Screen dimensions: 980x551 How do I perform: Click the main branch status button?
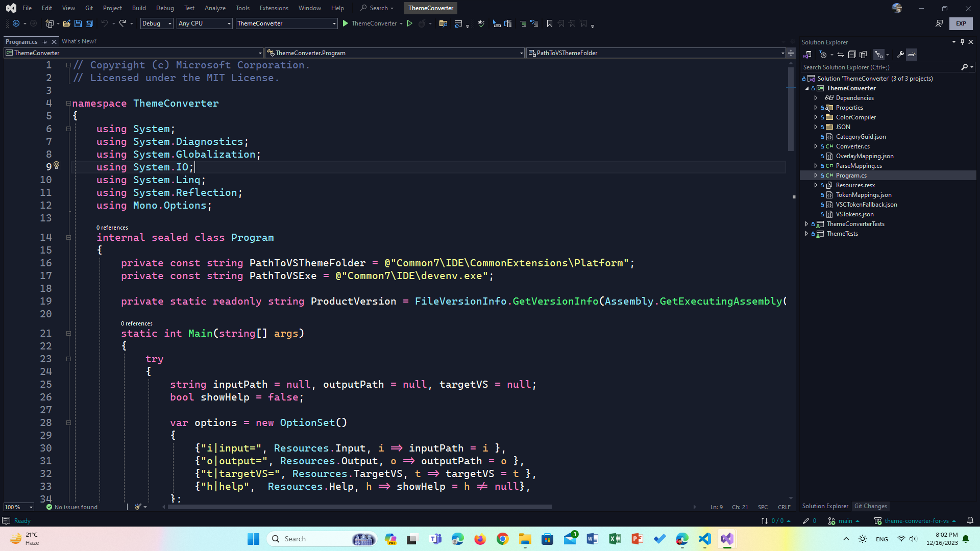(845, 521)
